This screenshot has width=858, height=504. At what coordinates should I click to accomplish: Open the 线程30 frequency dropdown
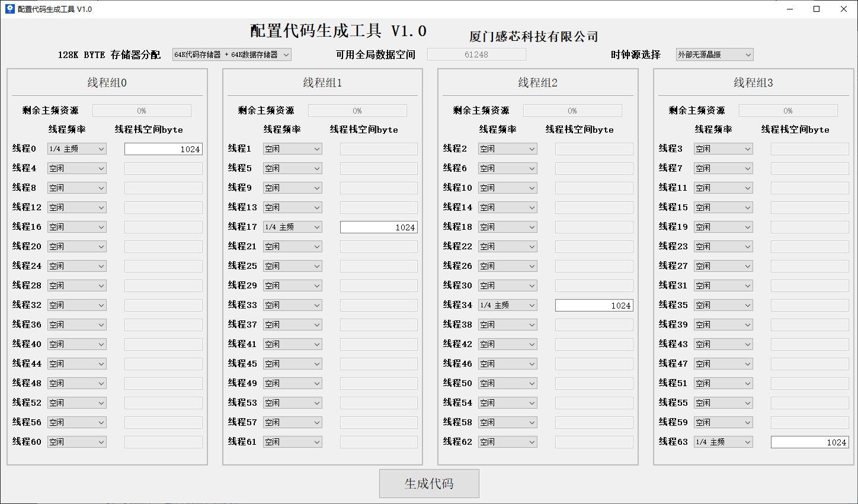(508, 285)
